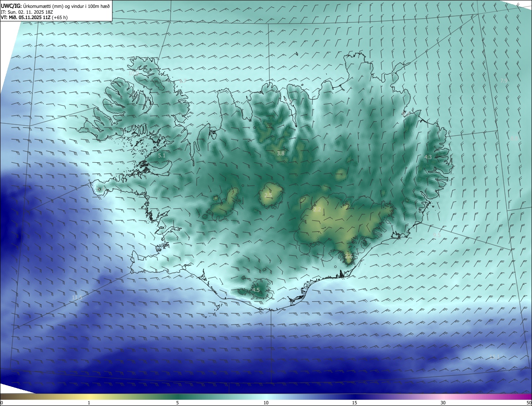Screen dimensions: 532x406
Task: Click the colorbar tick label 5
Action: pos(177,403)
